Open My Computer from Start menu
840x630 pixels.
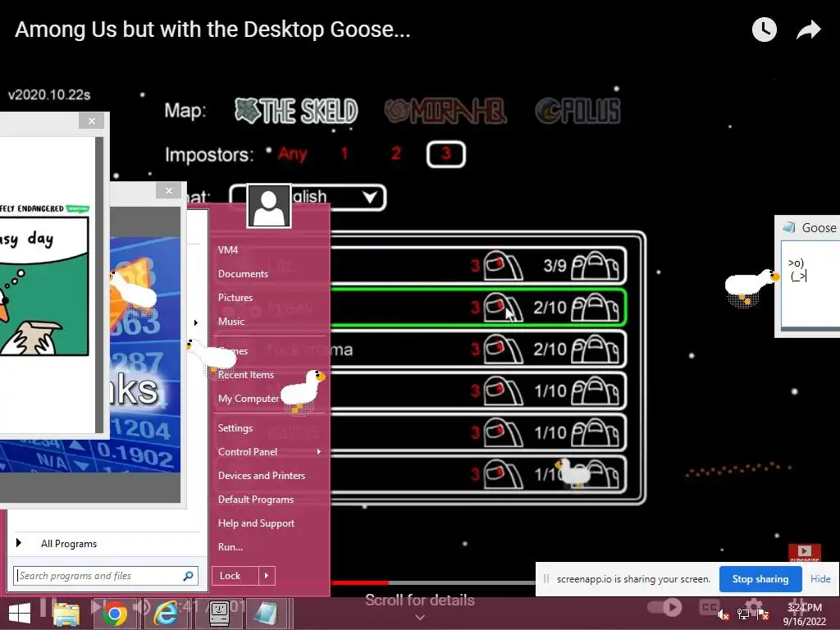248,399
